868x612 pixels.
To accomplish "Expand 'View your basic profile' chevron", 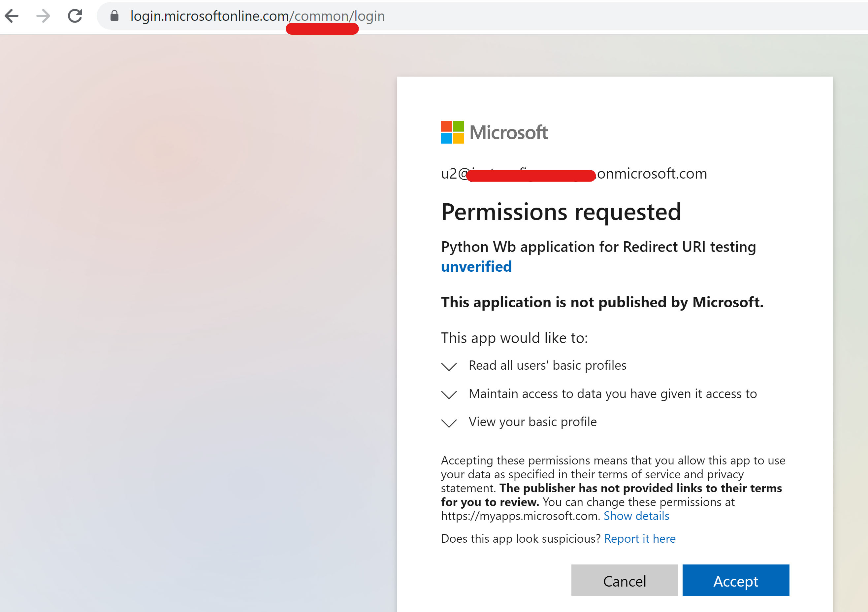I will click(x=449, y=423).
